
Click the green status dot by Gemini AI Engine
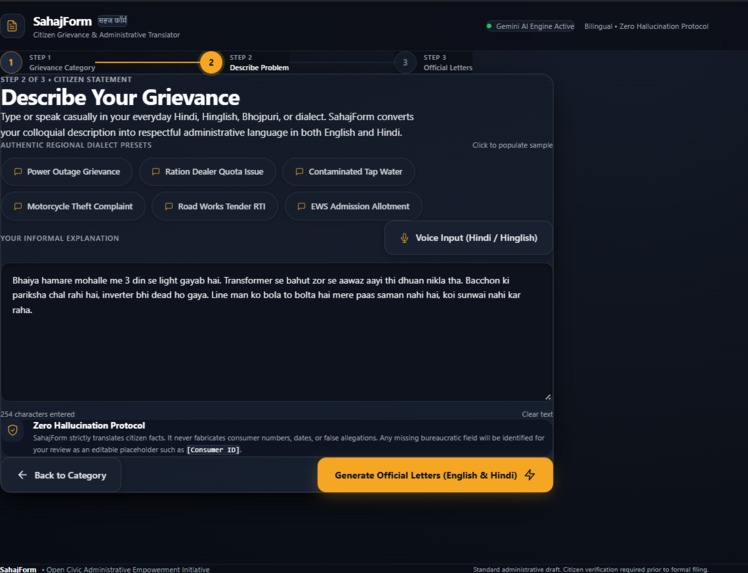[489, 26]
